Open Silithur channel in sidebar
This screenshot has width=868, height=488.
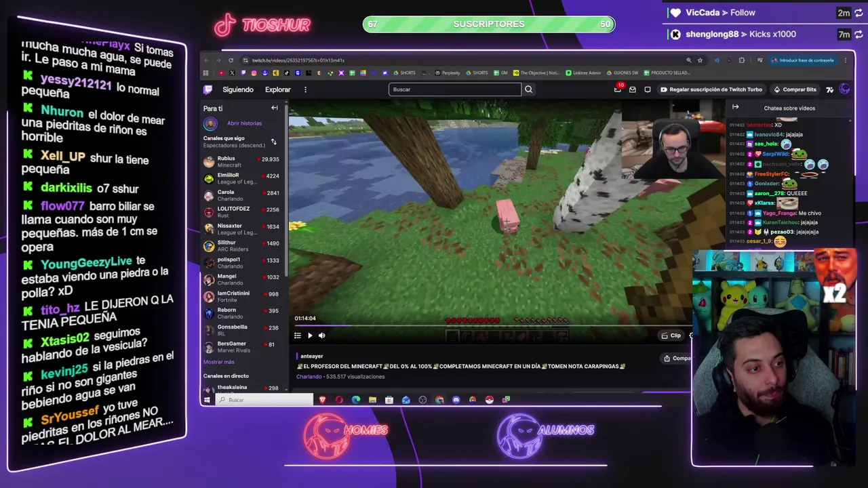[x=242, y=246]
